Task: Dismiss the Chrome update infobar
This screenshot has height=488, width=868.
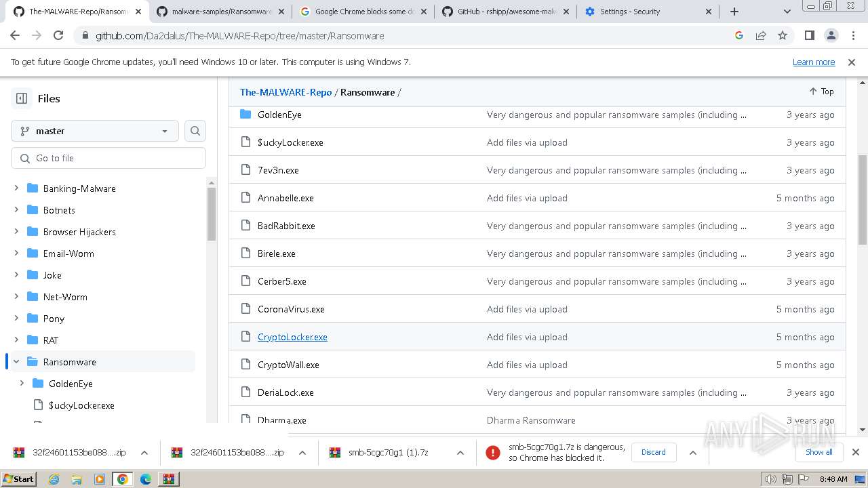Action: click(x=852, y=62)
